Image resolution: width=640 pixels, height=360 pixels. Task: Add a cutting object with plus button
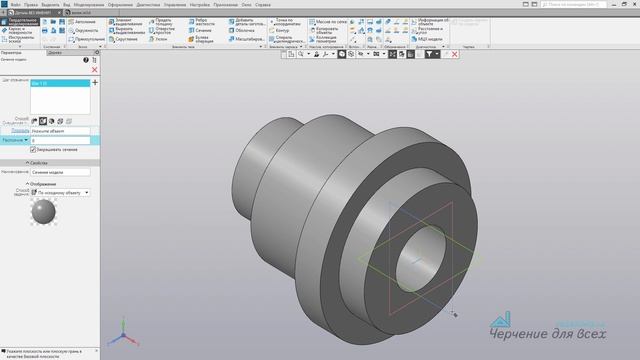[95, 82]
